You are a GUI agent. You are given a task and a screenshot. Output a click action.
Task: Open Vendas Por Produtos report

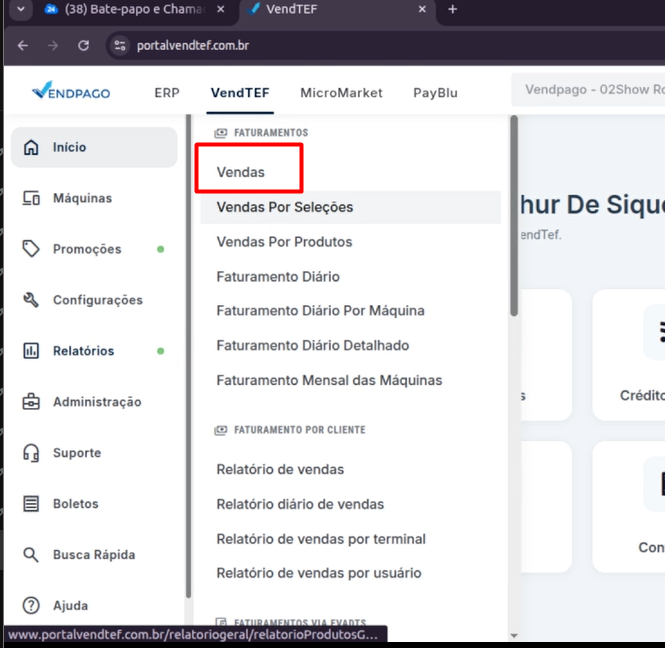284,242
